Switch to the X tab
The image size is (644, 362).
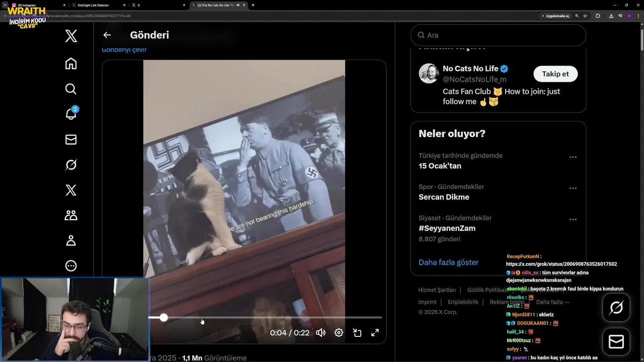click(158, 5)
